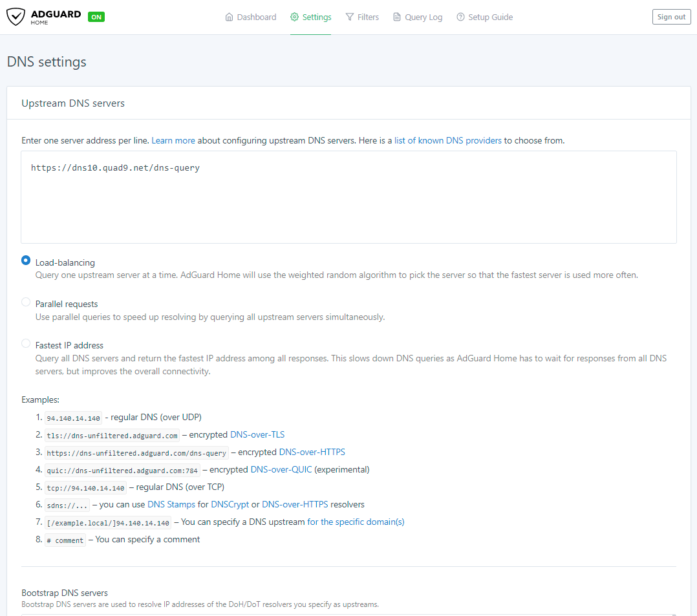Open the Learn more link

pos(173,140)
